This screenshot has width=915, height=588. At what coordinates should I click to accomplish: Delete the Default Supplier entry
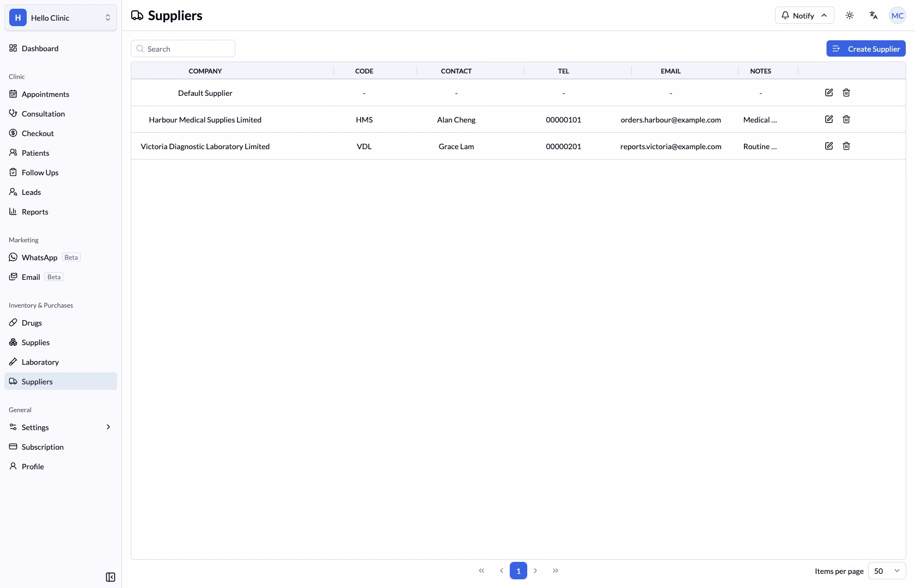pyautogui.click(x=846, y=93)
